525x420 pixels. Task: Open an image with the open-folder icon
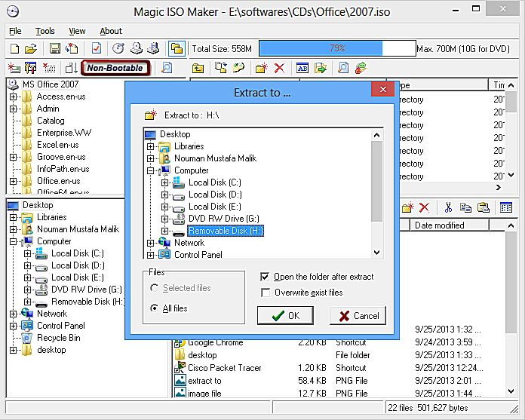pos(31,49)
